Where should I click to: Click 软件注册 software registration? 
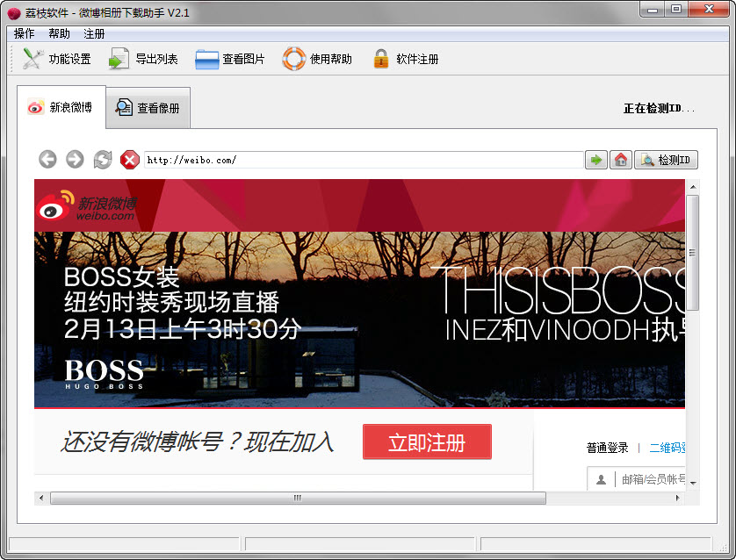tap(406, 59)
